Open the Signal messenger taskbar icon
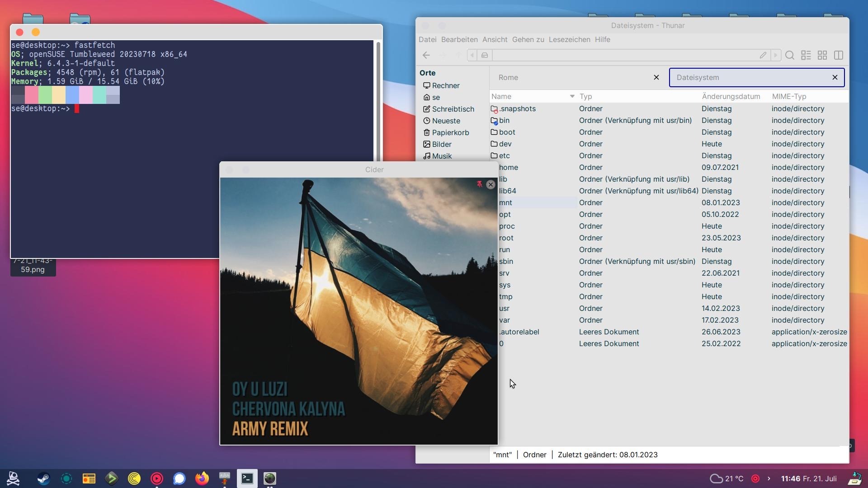The image size is (868, 488). (x=179, y=479)
